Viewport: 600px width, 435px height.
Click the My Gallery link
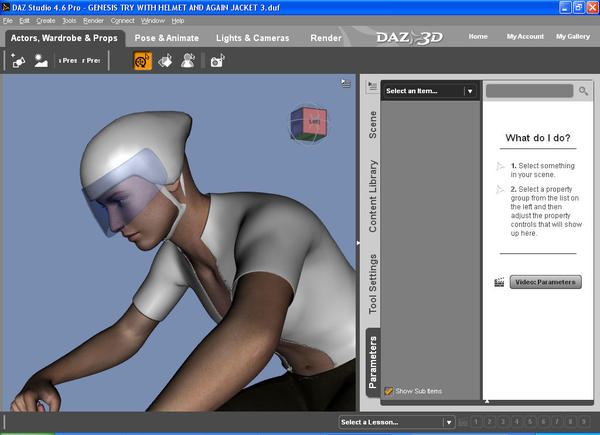(573, 37)
